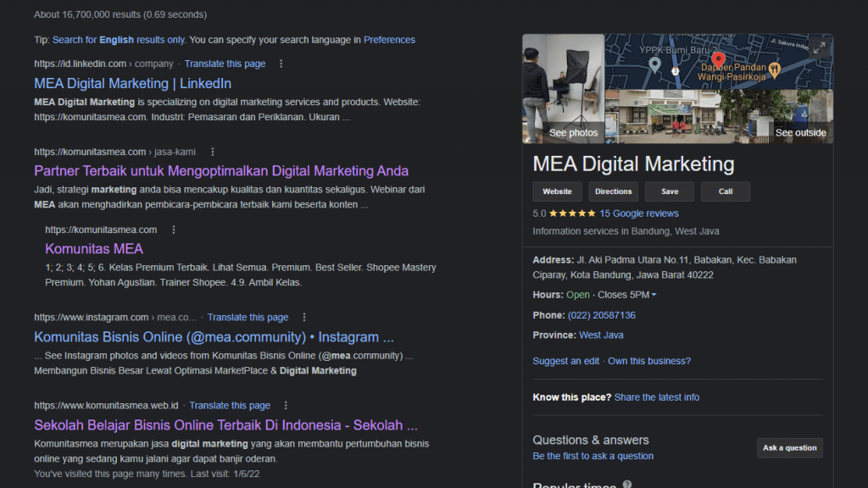Open three-dot menu for komunitasmea.com sub-result

[x=174, y=230]
